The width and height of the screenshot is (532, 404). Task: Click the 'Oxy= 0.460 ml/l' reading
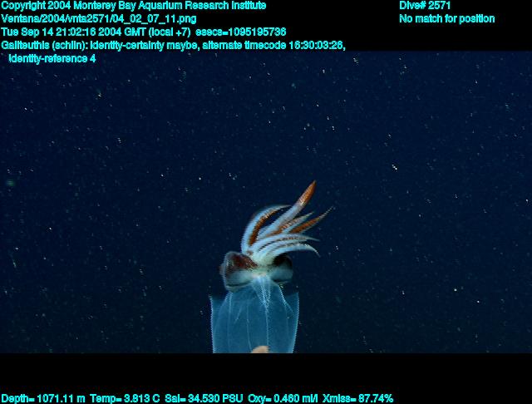tap(283, 398)
